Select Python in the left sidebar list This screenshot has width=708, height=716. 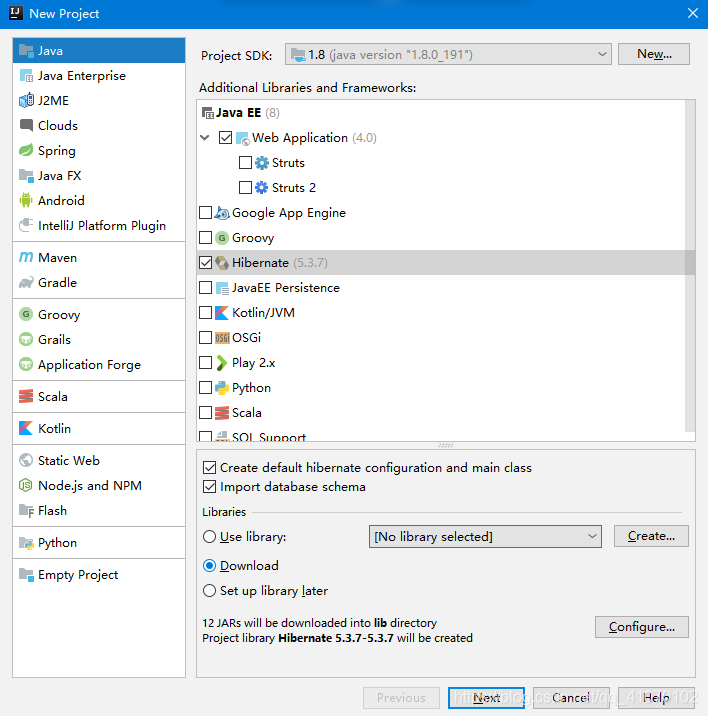pyautogui.click(x=99, y=542)
